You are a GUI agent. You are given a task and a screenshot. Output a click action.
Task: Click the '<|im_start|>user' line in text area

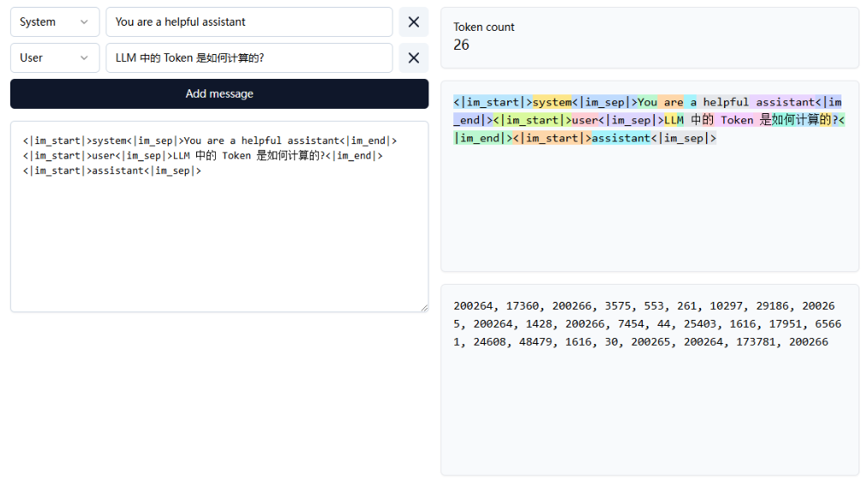[202, 156]
